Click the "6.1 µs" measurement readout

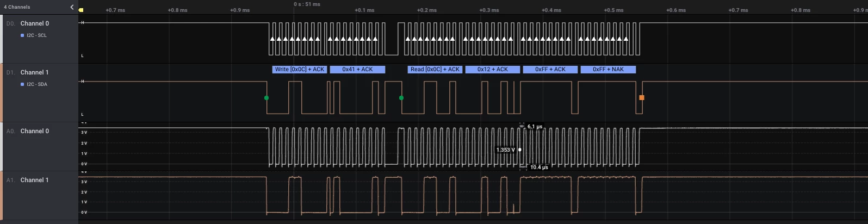(x=535, y=127)
